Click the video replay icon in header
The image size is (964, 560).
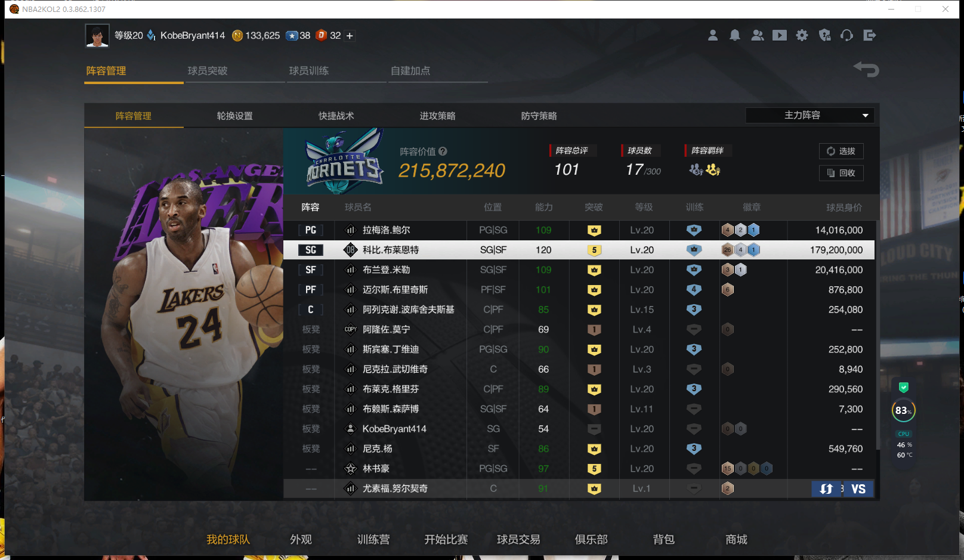pos(779,35)
